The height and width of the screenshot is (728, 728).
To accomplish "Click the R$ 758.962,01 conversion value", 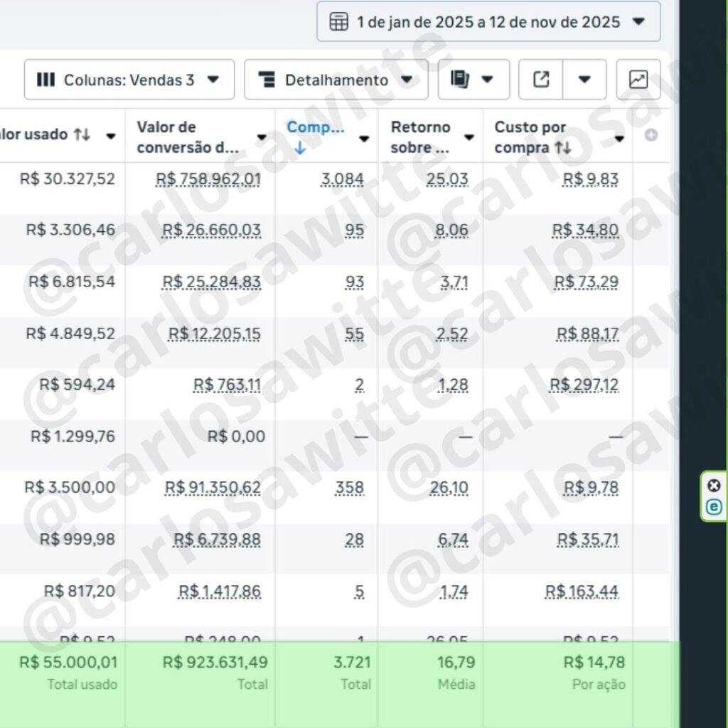I will click(x=208, y=179).
